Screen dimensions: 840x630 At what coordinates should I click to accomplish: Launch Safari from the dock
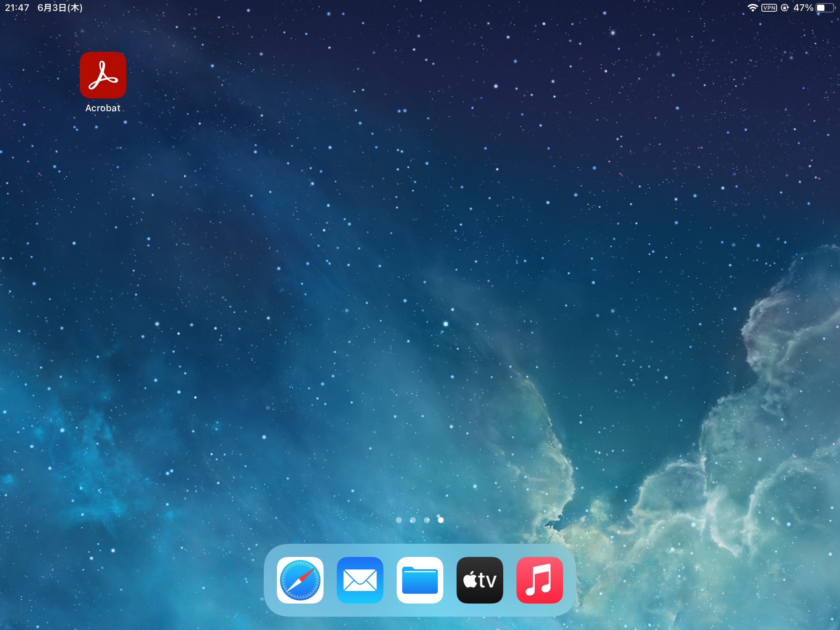pos(300,580)
